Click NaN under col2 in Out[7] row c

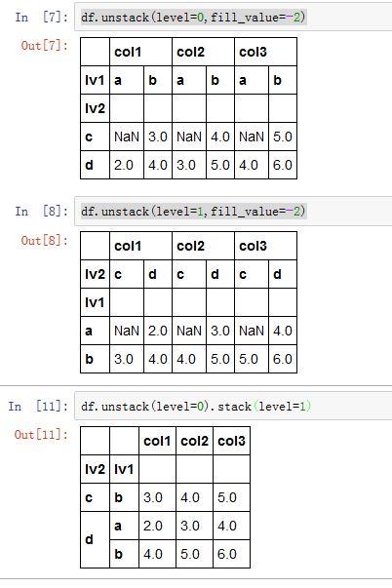pos(189,137)
